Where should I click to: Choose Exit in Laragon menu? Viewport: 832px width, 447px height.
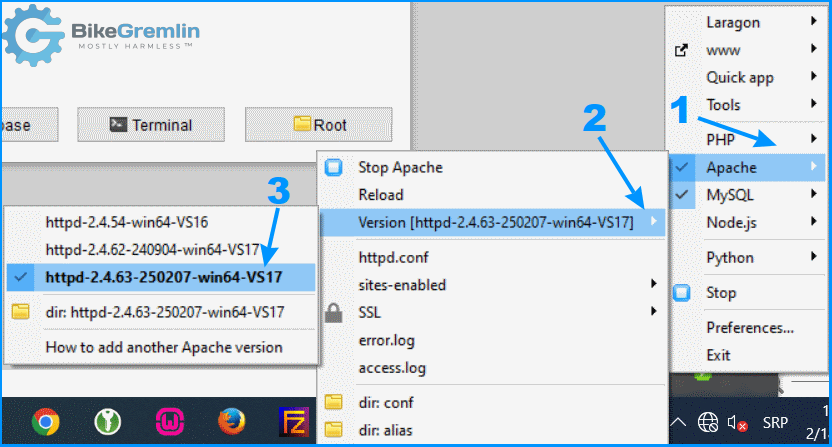click(718, 355)
